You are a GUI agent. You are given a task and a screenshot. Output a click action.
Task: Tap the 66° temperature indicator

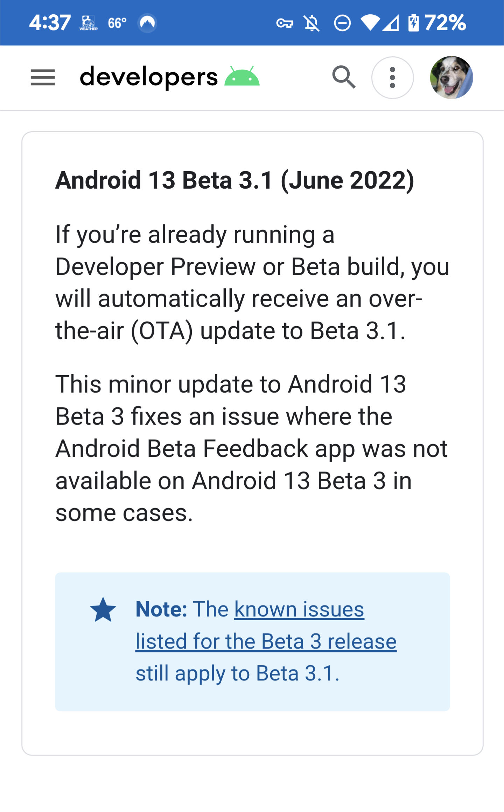click(117, 23)
